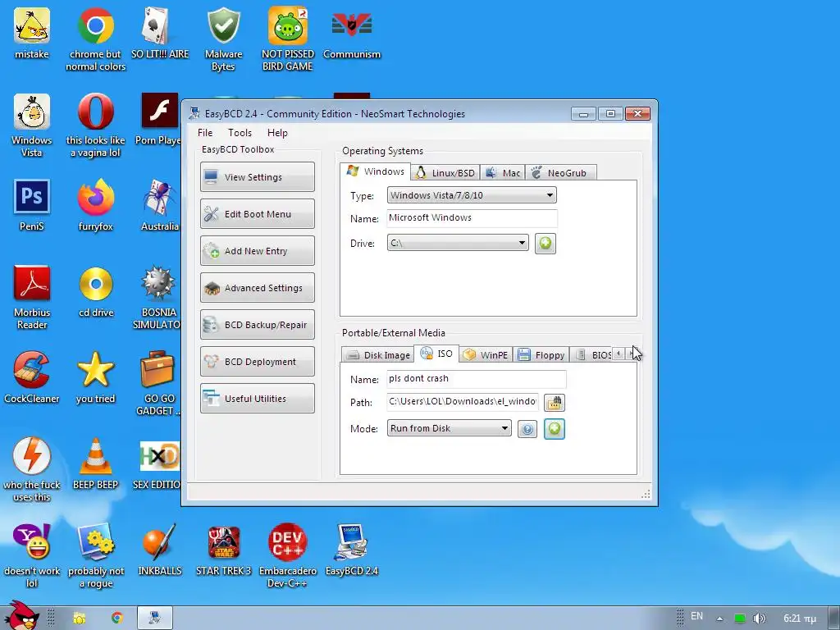The image size is (840, 630).
Task: Click the Microsoft Windows name field
Action: pyautogui.click(x=472, y=218)
